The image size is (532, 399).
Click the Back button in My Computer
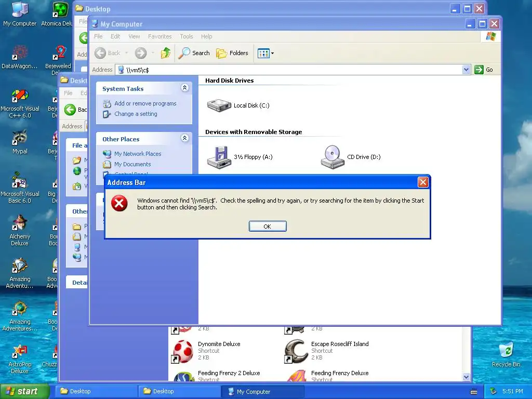pos(108,53)
